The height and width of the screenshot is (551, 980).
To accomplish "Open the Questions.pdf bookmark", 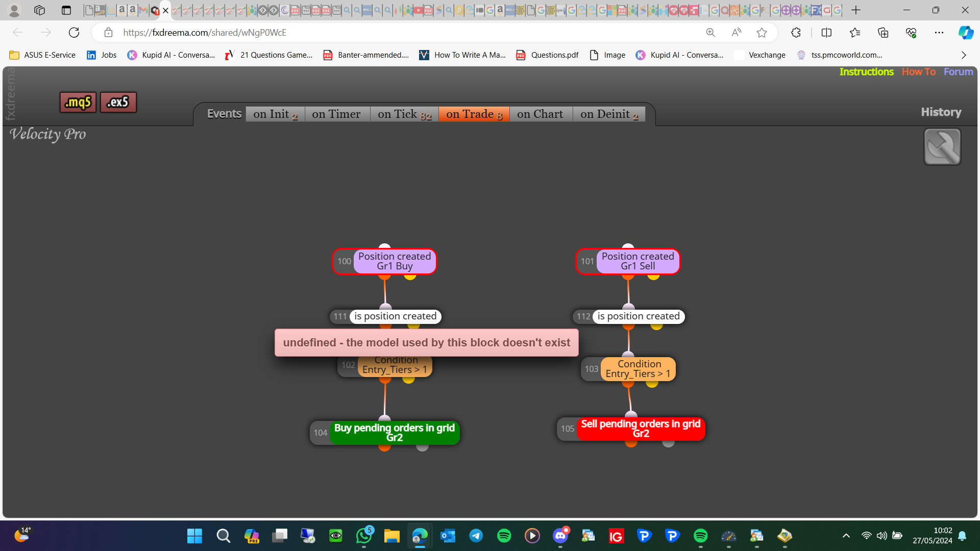I will (547, 55).
